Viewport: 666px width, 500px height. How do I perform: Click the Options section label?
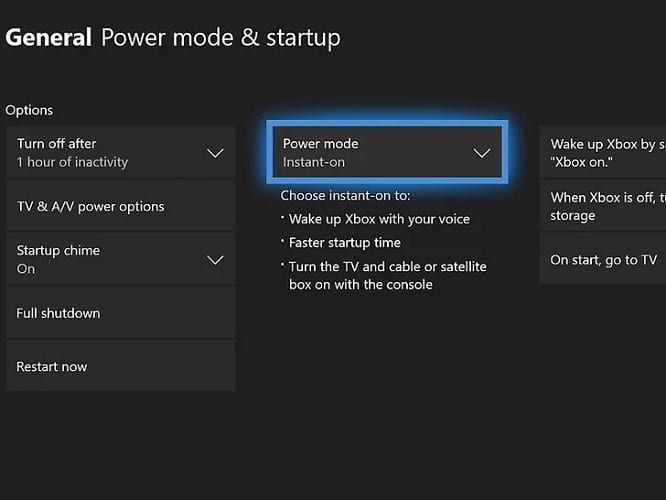pyautogui.click(x=29, y=110)
